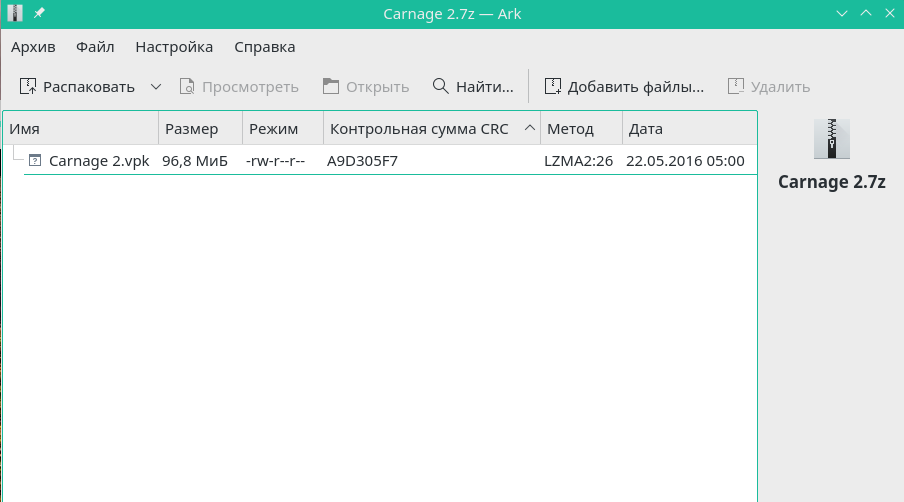Expand the Распаковать dropdown arrow
This screenshot has width=904, height=502.
(156, 86)
